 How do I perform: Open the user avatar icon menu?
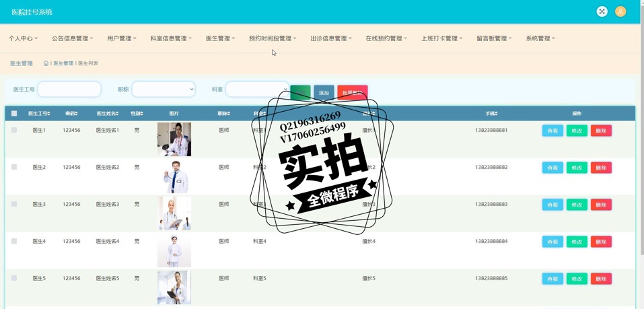(620, 11)
